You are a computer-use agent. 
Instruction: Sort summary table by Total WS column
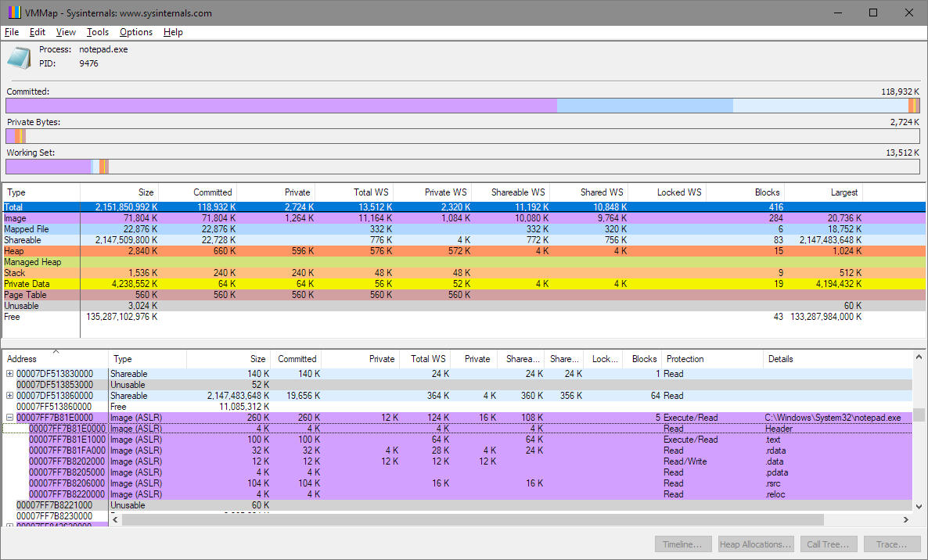point(354,192)
